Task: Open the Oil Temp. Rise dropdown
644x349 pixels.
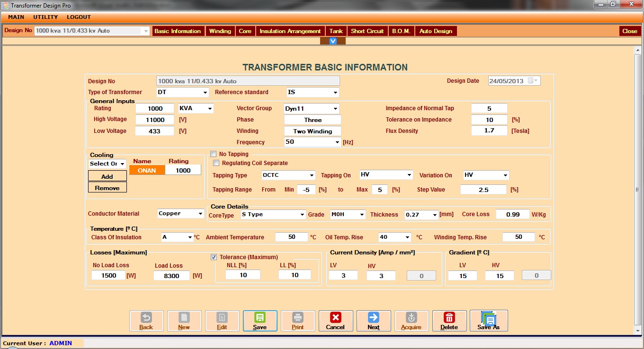Action: (x=407, y=237)
